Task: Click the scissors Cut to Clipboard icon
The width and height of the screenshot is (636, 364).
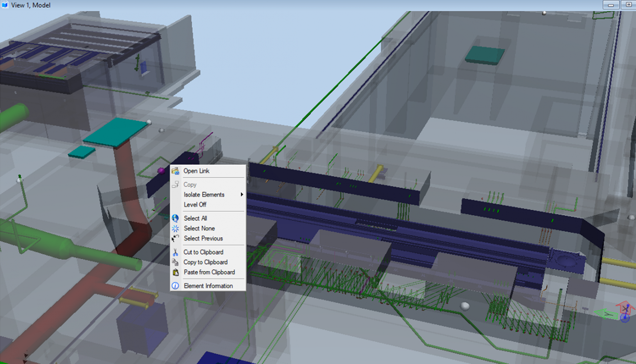Action: pyautogui.click(x=175, y=252)
